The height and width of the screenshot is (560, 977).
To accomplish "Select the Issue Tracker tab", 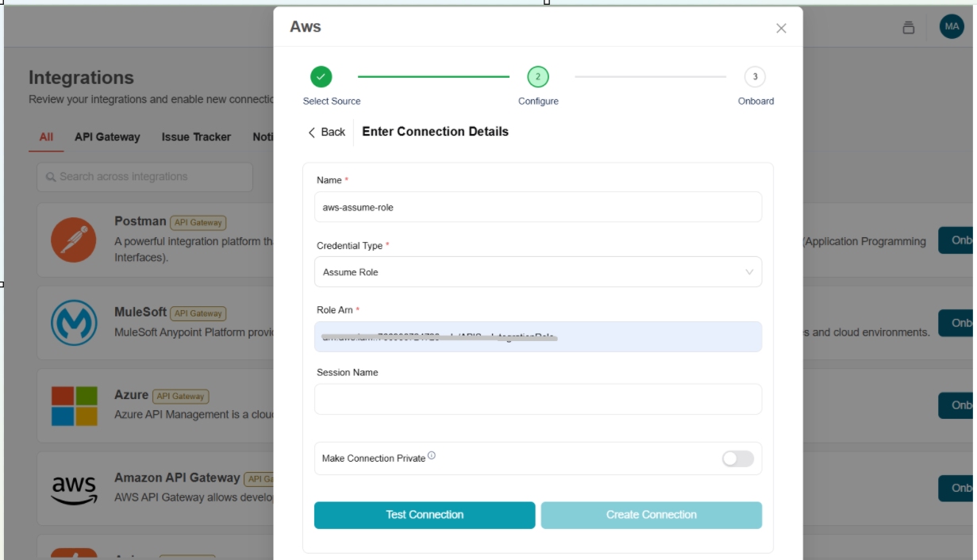I will pyautogui.click(x=196, y=137).
